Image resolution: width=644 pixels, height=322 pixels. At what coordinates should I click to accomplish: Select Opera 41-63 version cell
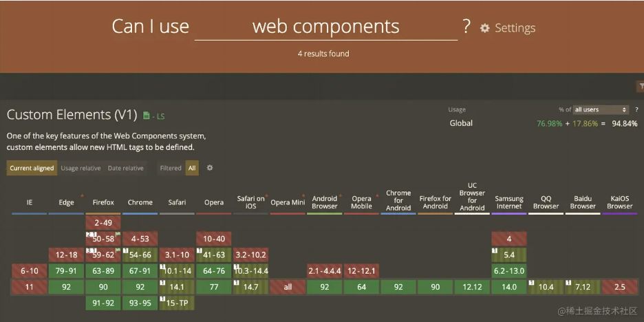[214, 255]
